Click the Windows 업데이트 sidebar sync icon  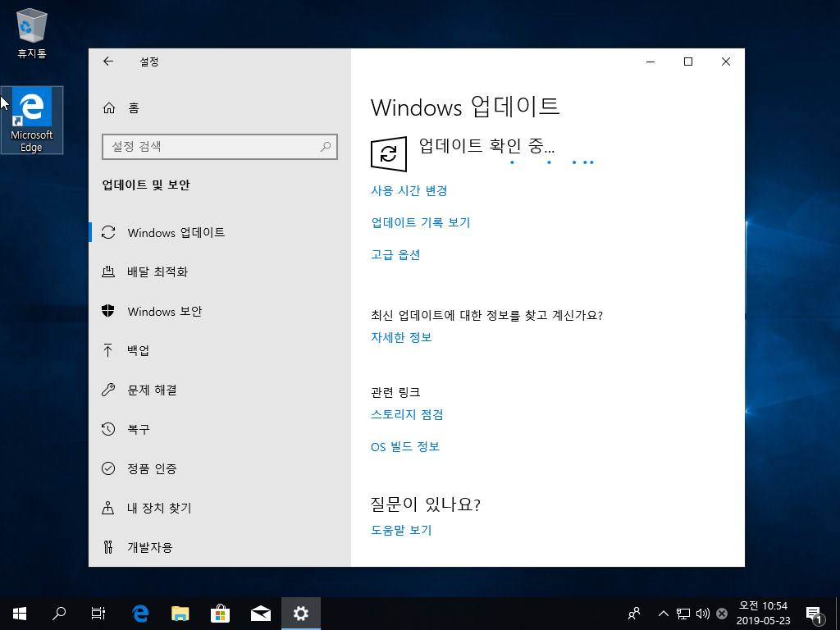pyautogui.click(x=108, y=232)
